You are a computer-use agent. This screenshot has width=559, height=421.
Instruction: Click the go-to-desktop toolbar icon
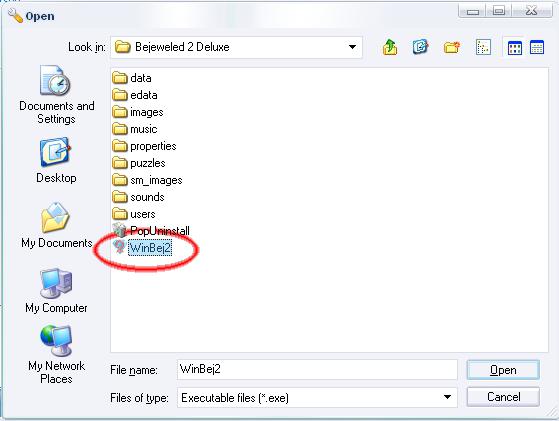click(x=420, y=47)
